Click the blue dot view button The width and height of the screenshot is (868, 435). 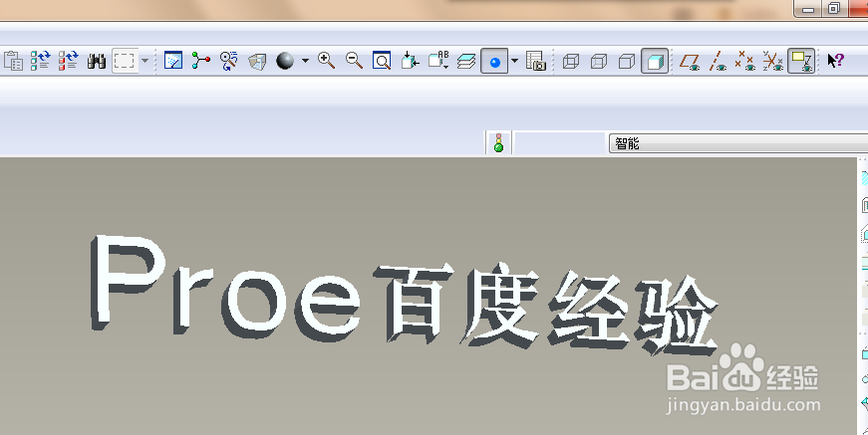pos(495,61)
